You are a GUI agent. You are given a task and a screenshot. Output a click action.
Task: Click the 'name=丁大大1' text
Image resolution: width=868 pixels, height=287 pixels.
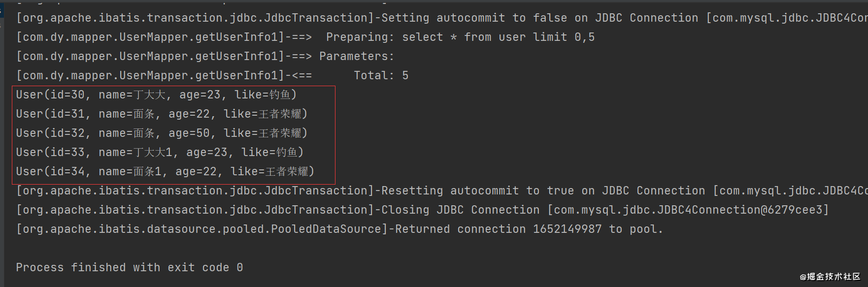click(135, 153)
